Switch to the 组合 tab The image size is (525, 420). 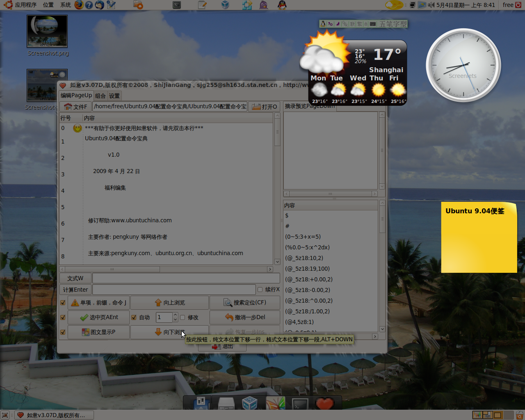[x=100, y=96]
